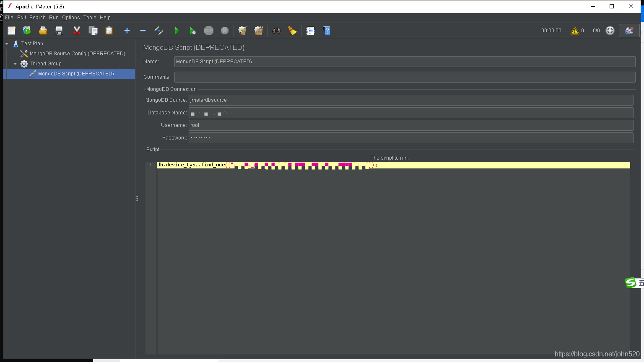Collapse the Test Plan tree node

(x=7, y=44)
